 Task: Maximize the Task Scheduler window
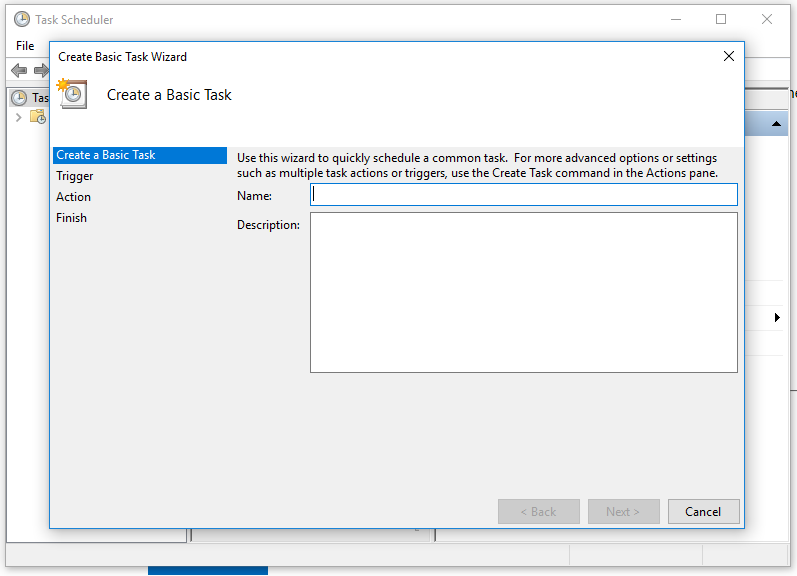coord(721,19)
